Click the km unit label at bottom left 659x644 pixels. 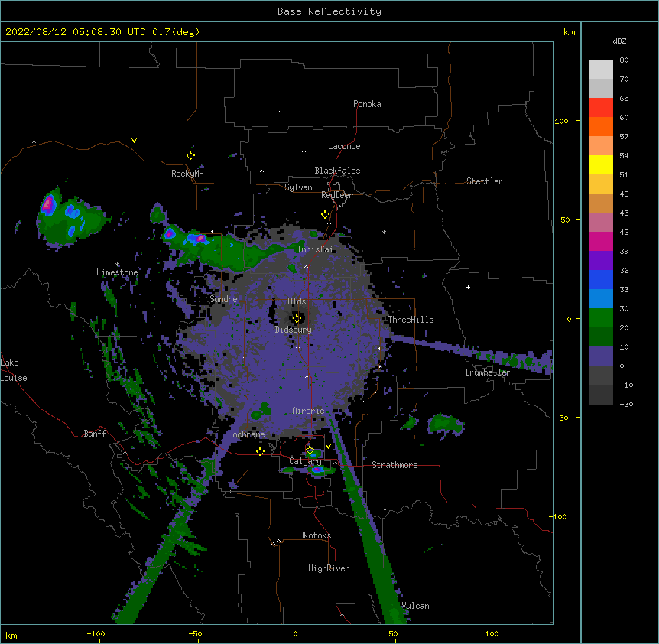[x=11, y=635]
